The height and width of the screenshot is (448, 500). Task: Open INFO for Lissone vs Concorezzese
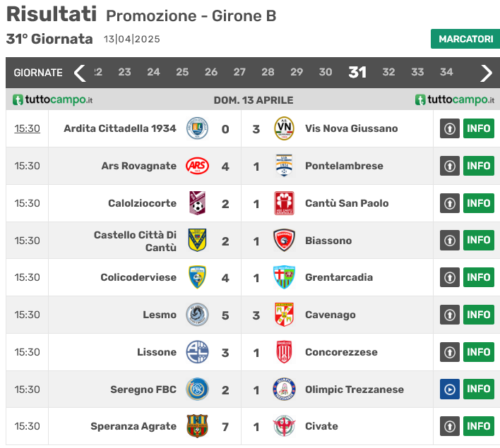click(478, 351)
